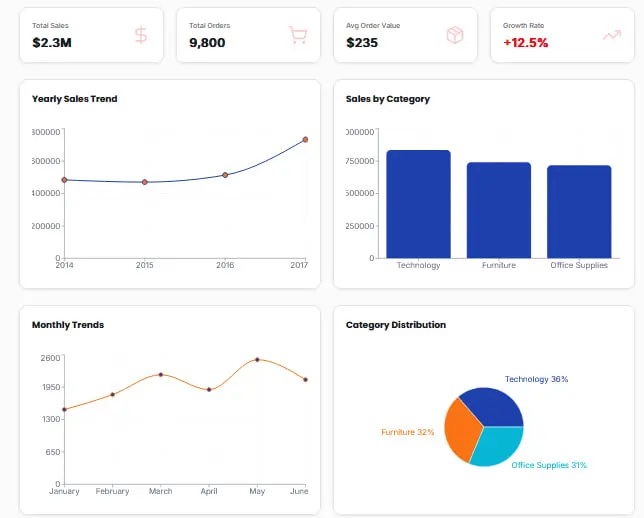Viewport: 644px width, 518px height.
Task: Click the Avg Order Value card label
Action: (x=373, y=25)
